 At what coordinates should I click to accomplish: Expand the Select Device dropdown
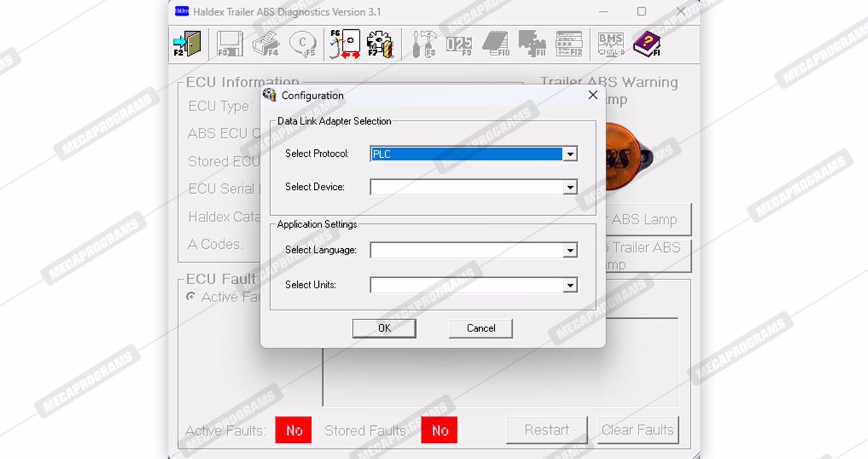coord(570,187)
